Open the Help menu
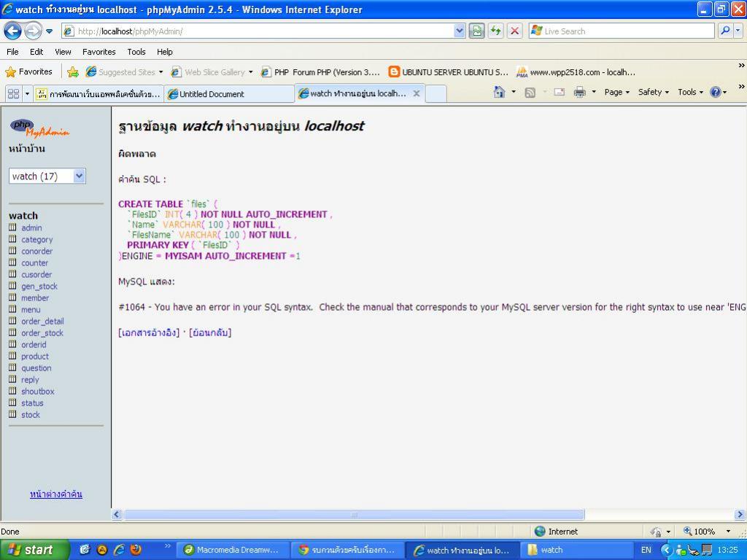Screen dimensions: 747x560 (165, 52)
